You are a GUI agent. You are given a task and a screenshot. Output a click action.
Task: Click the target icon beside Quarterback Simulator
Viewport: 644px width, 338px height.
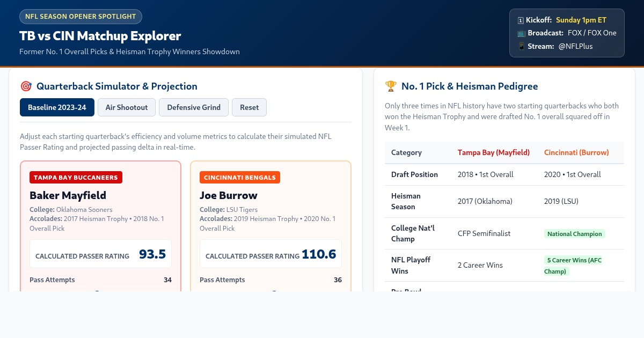26,86
